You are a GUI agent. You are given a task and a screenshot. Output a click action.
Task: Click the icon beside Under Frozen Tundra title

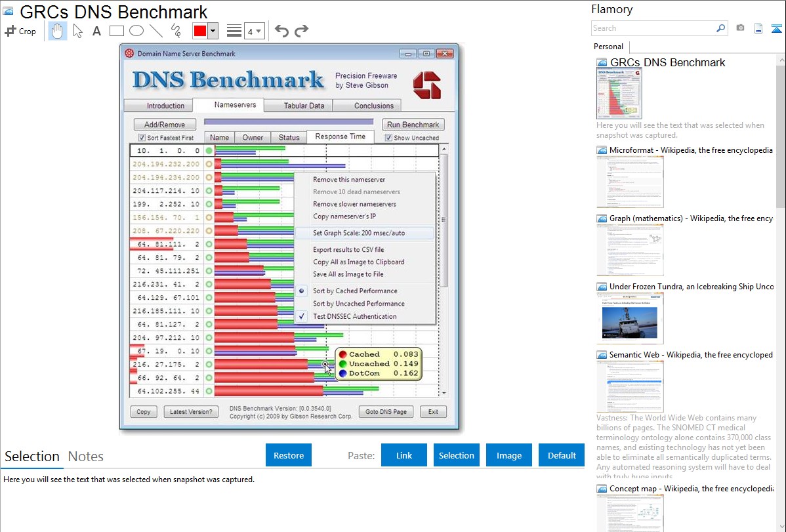tap(602, 287)
